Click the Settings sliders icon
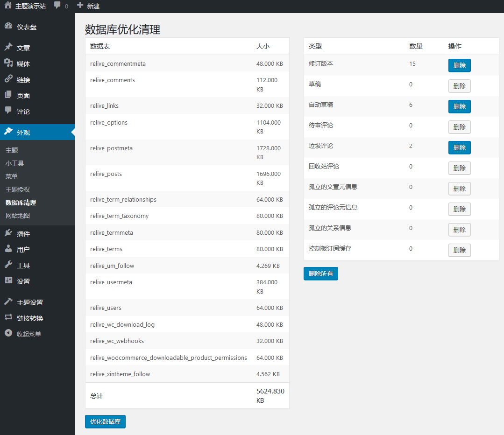The height and width of the screenshot is (435, 504). (8, 281)
